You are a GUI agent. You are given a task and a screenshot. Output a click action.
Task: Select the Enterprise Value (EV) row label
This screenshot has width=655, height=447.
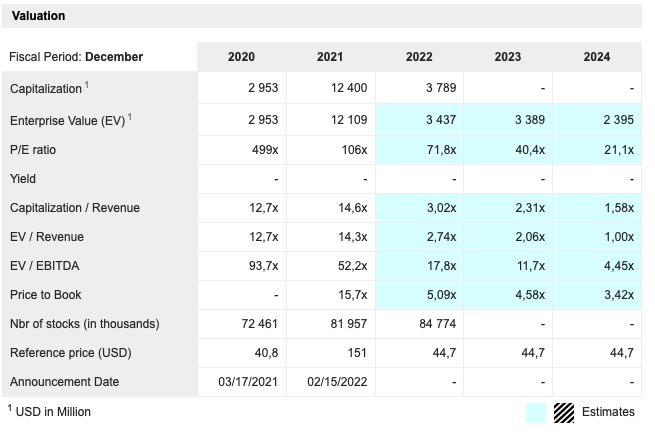pos(68,121)
